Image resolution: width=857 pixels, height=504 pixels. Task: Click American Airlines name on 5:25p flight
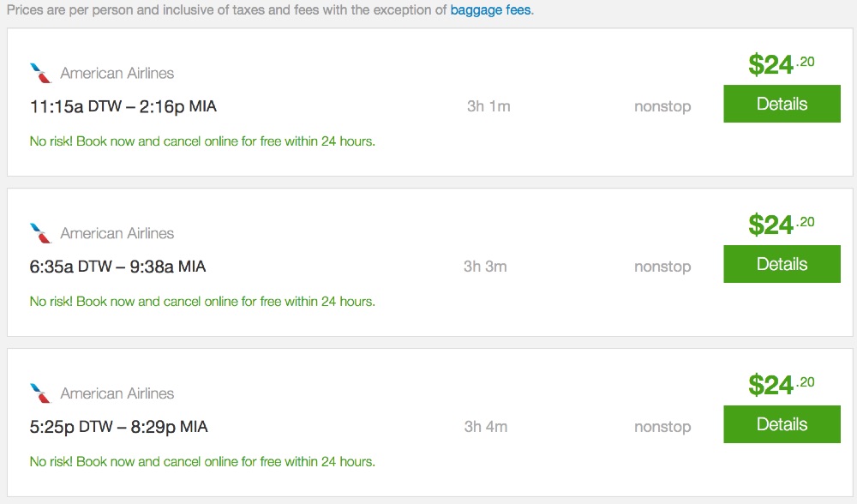click(x=117, y=393)
